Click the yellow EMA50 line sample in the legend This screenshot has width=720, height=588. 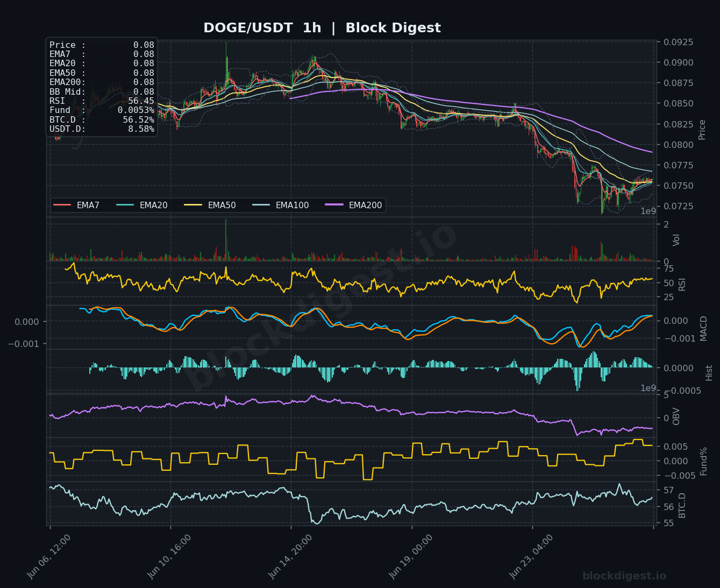click(193, 205)
